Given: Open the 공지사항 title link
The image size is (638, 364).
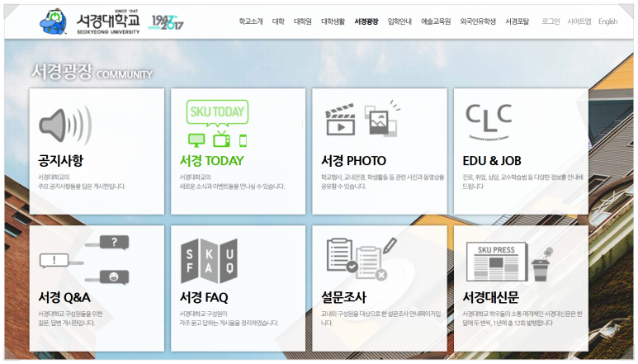Looking at the screenshot, I should [60, 160].
